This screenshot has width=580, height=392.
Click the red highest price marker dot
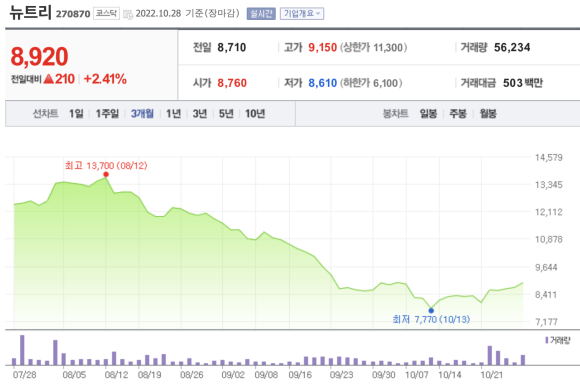pyautogui.click(x=106, y=175)
